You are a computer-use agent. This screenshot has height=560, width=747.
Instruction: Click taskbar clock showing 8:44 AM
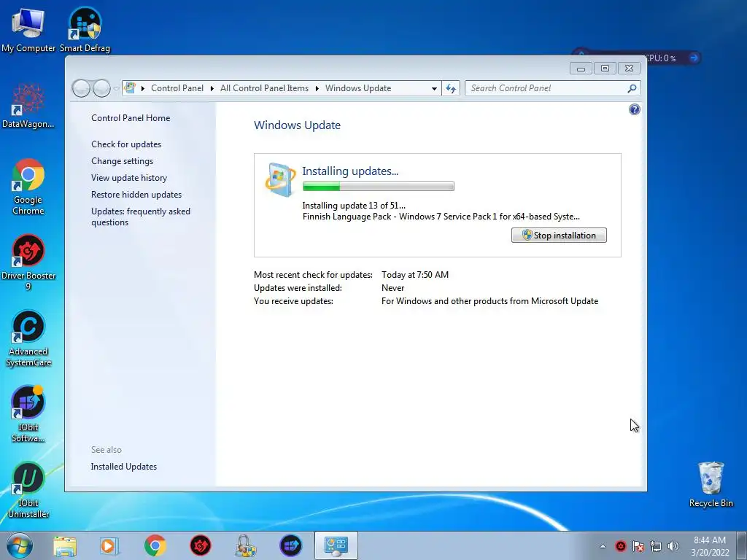[710, 545]
